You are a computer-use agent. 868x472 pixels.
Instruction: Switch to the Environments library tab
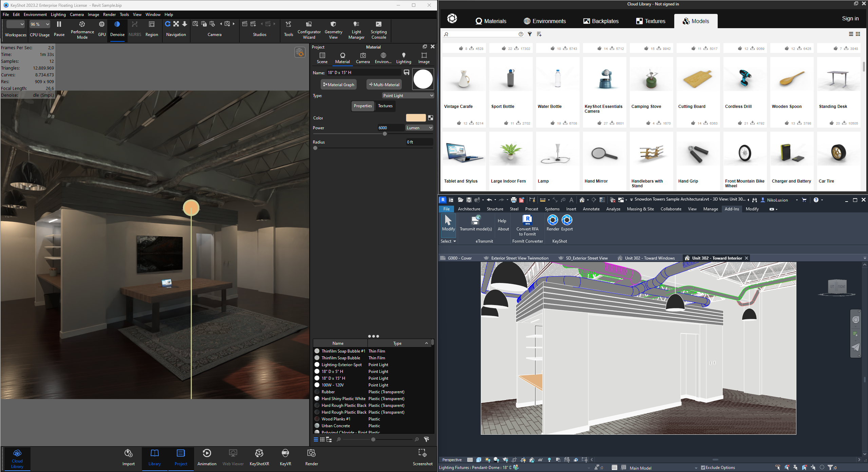tap(545, 21)
